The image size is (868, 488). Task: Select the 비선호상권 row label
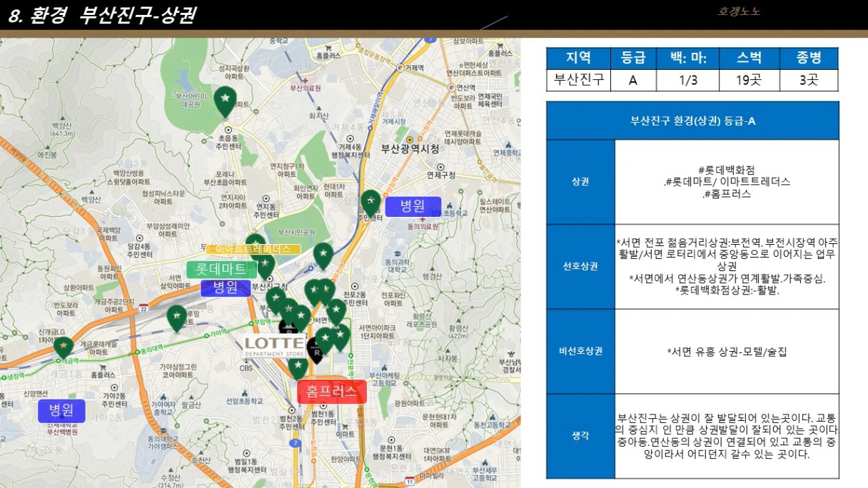click(x=580, y=351)
